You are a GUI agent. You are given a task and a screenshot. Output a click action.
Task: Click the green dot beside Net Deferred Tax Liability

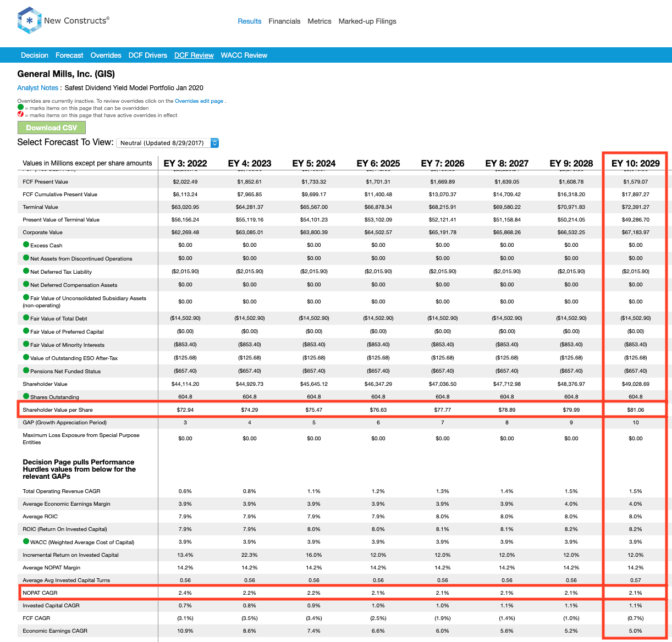[26, 271]
